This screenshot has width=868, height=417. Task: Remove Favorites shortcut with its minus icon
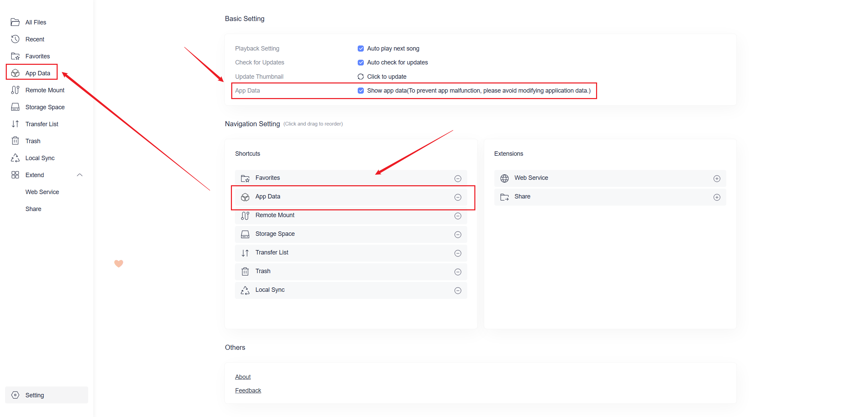click(458, 178)
